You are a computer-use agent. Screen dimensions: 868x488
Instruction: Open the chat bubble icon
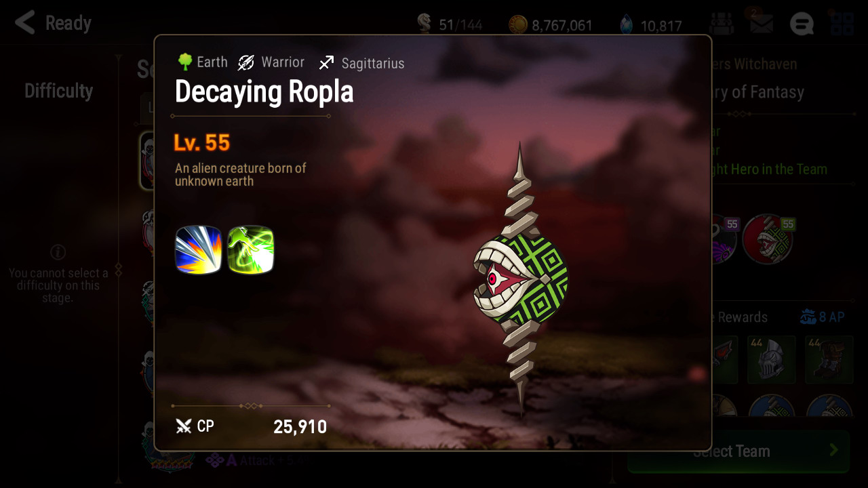(802, 24)
